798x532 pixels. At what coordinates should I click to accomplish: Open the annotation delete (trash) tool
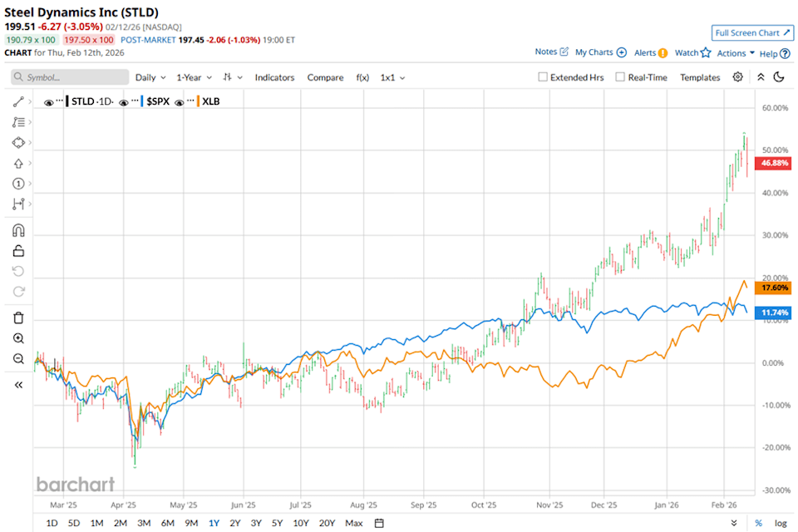coord(18,318)
